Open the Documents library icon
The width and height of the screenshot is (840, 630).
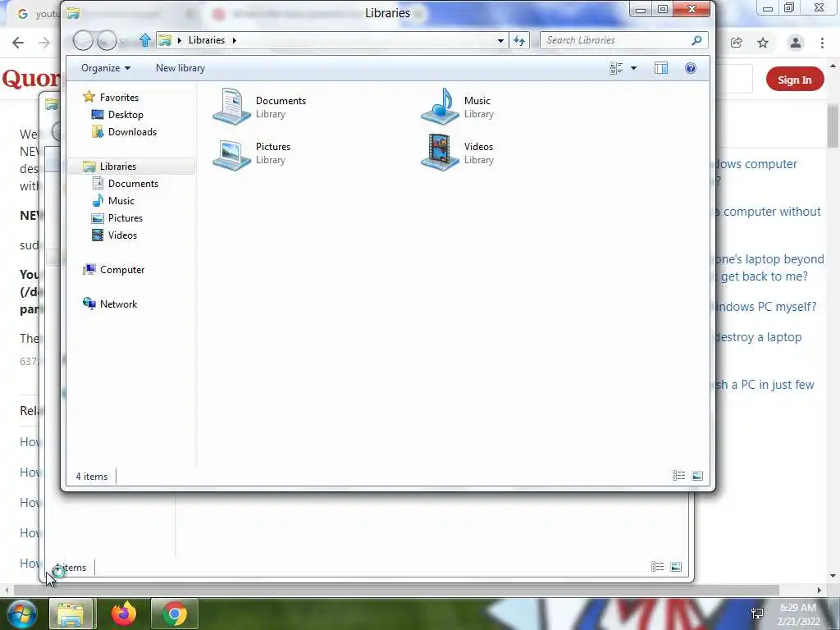(x=231, y=107)
